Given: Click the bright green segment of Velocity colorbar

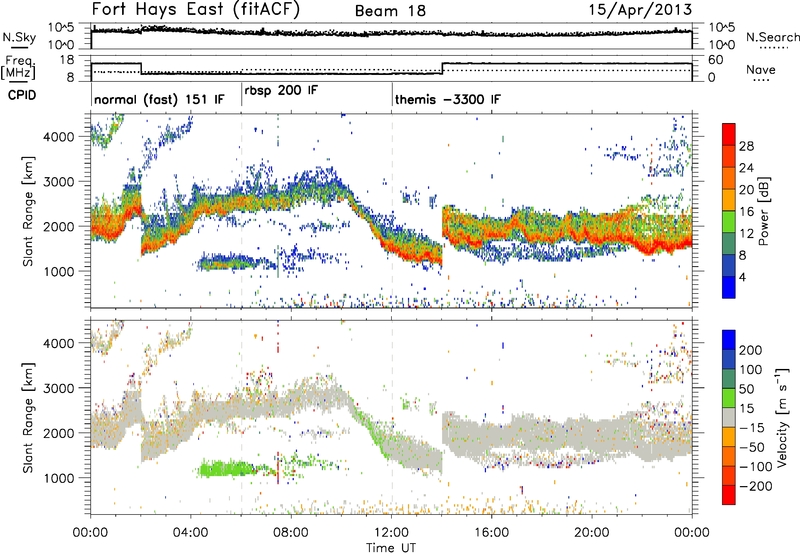Looking at the screenshot, I should pyautogui.click(x=729, y=398).
